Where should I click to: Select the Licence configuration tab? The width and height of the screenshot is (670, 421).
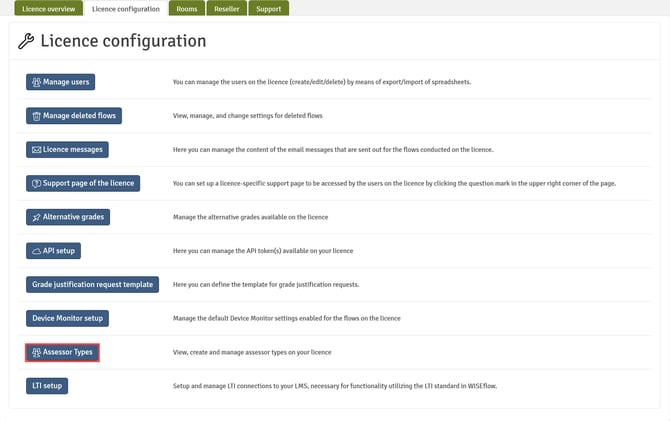click(x=125, y=9)
